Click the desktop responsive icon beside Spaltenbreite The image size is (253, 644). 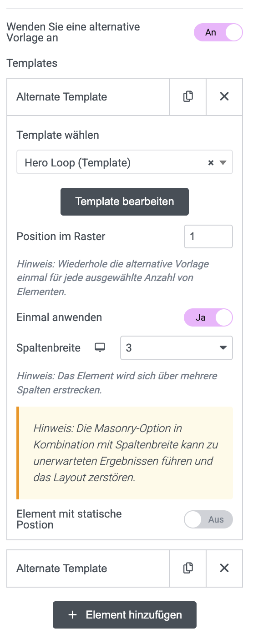pyautogui.click(x=100, y=347)
